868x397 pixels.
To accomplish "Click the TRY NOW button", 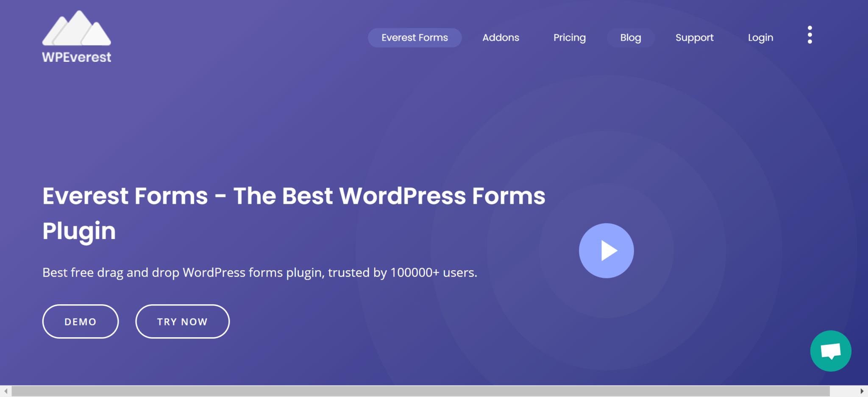I will tap(182, 322).
